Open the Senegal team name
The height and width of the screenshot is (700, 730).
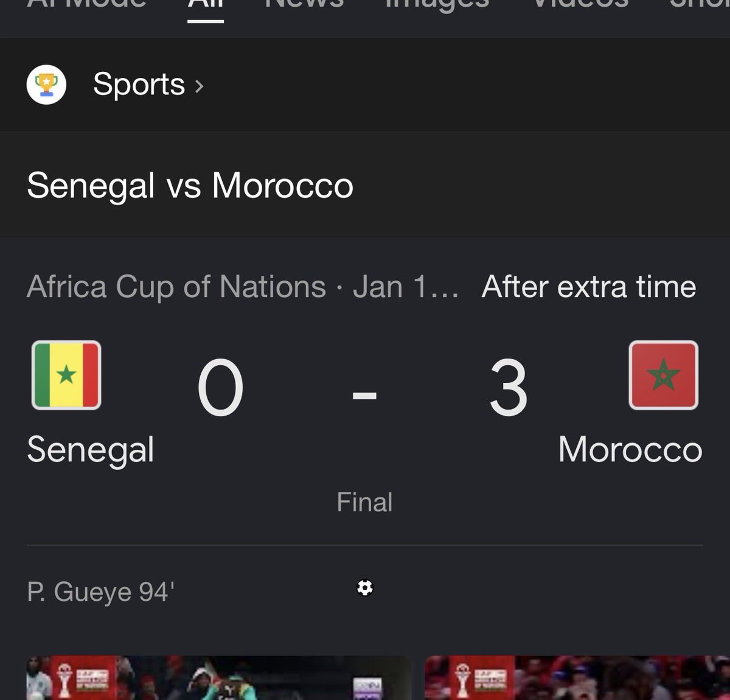(x=91, y=450)
